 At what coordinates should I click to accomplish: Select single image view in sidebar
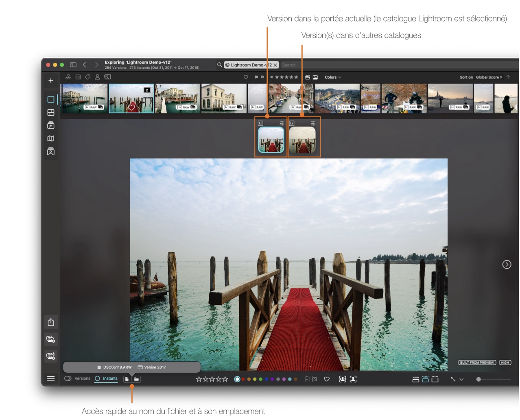51,99
